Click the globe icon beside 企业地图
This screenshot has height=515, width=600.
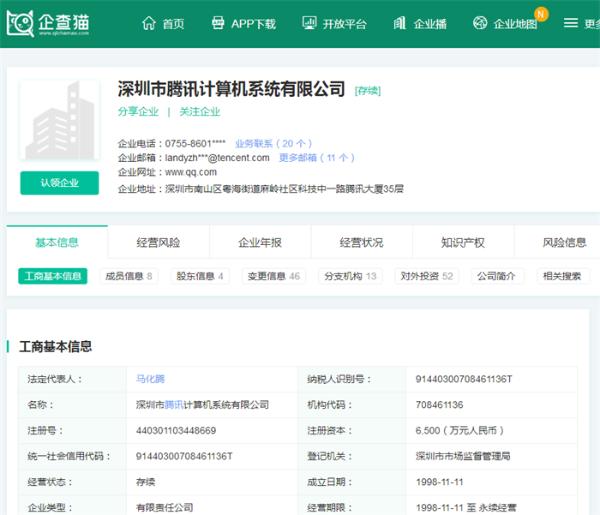480,23
